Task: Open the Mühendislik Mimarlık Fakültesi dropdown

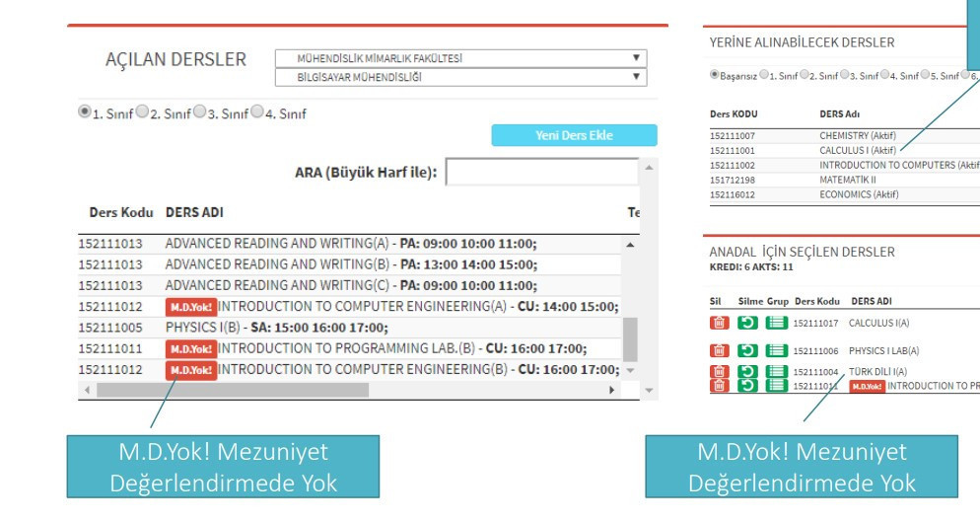Action: click(460, 58)
